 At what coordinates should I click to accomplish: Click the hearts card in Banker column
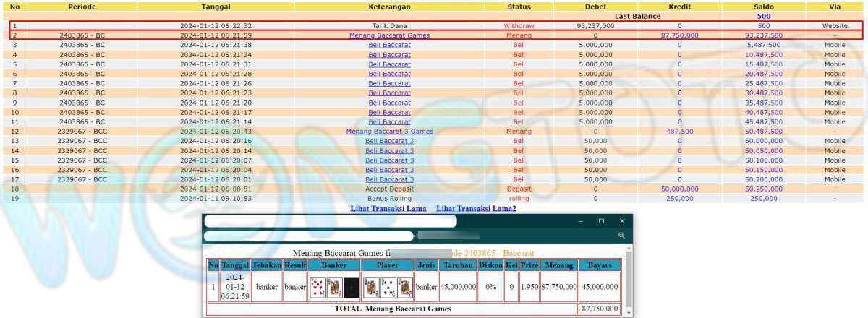tap(317, 288)
